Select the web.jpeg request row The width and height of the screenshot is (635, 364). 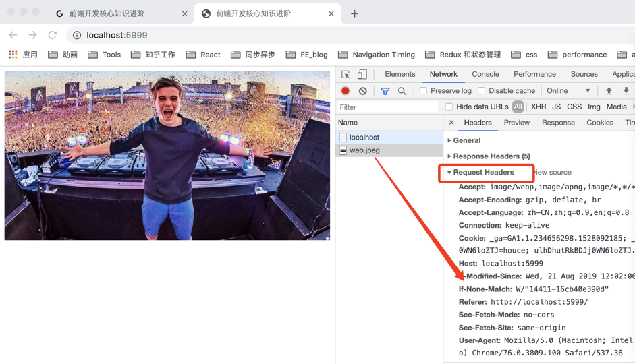(x=389, y=150)
